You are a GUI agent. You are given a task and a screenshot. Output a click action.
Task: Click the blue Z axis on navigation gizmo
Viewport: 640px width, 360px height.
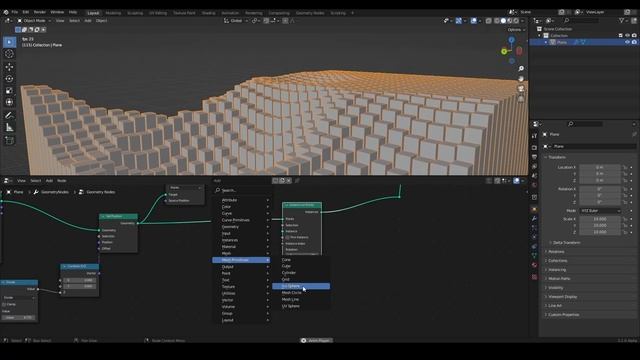coord(511,40)
